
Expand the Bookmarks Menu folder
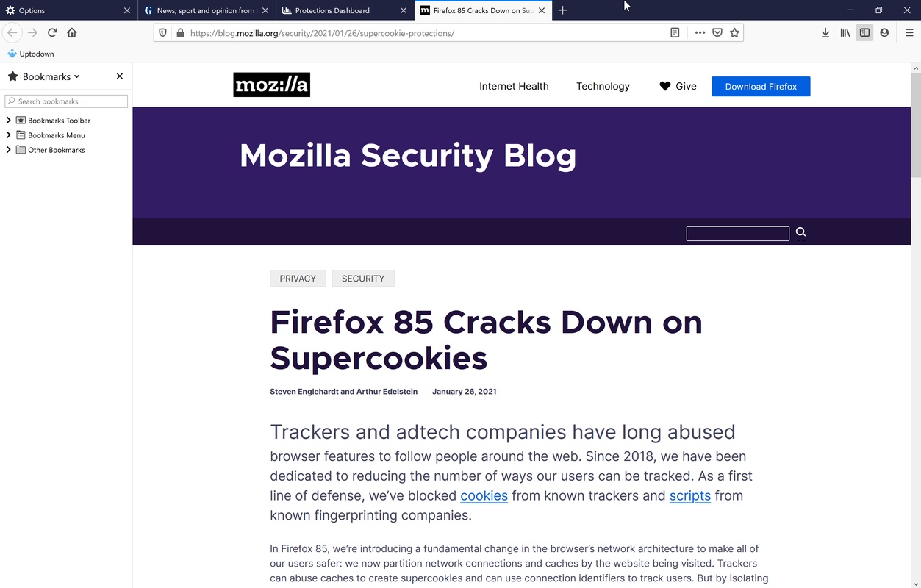(x=9, y=135)
